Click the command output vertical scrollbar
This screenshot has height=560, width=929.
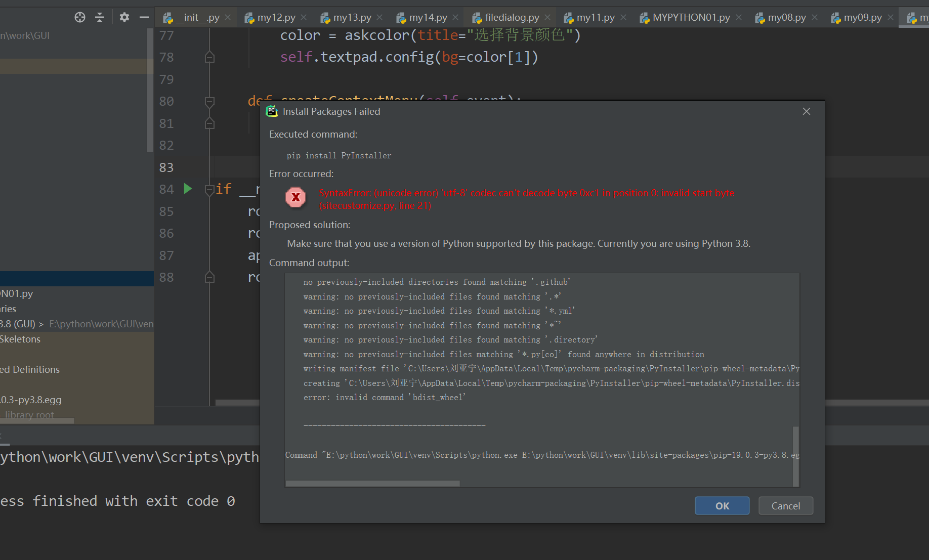pyautogui.click(x=795, y=456)
